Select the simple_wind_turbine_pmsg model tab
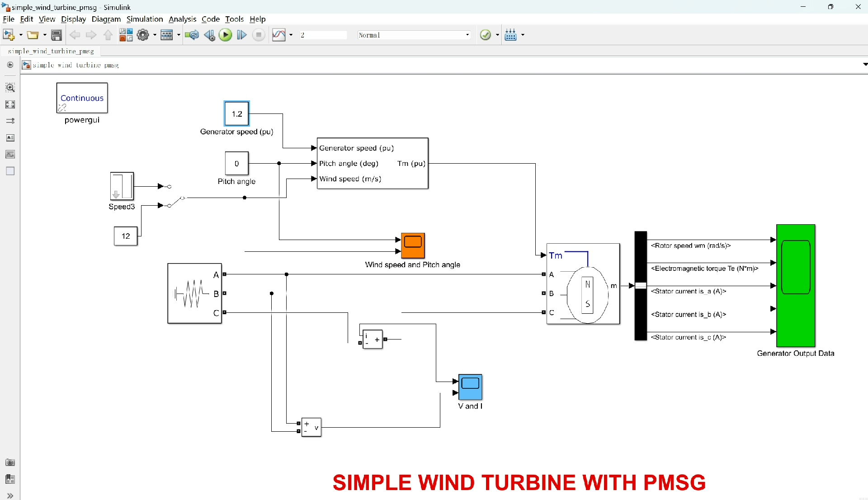868x500 pixels. point(51,51)
